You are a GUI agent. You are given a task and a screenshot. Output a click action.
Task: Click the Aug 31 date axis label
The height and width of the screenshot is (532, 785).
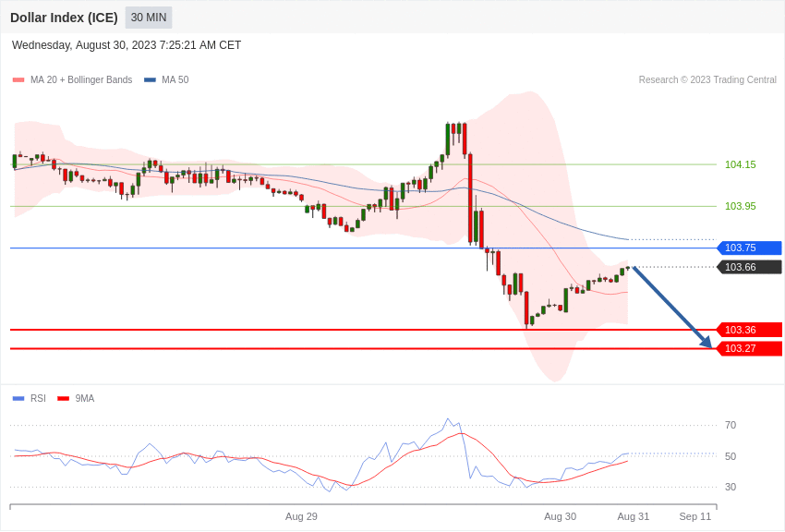(634, 516)
